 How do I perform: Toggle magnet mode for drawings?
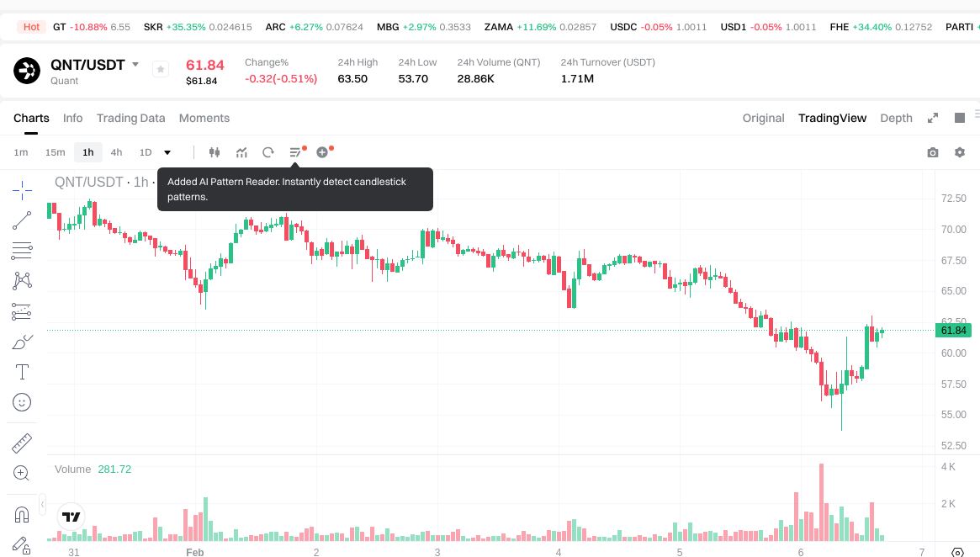click(x=22, y=514)
